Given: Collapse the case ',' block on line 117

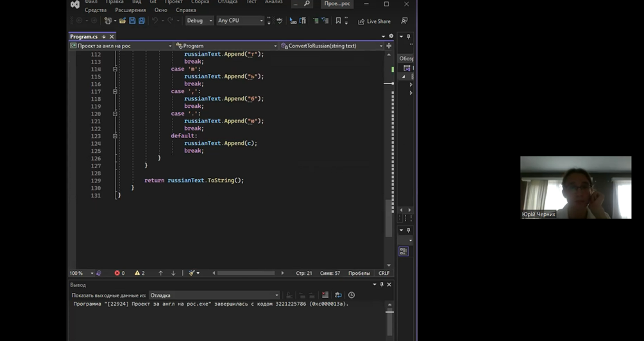Looking at the screenshot, I should [115, 91].
